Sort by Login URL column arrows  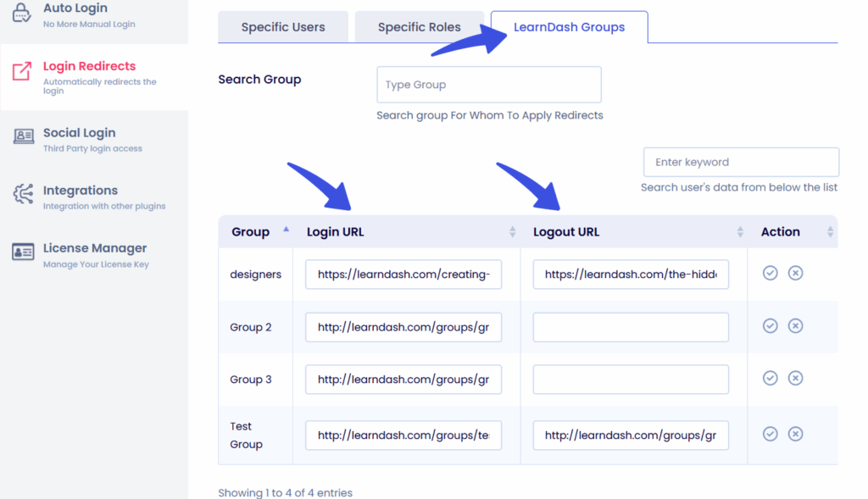coord(512,232)
